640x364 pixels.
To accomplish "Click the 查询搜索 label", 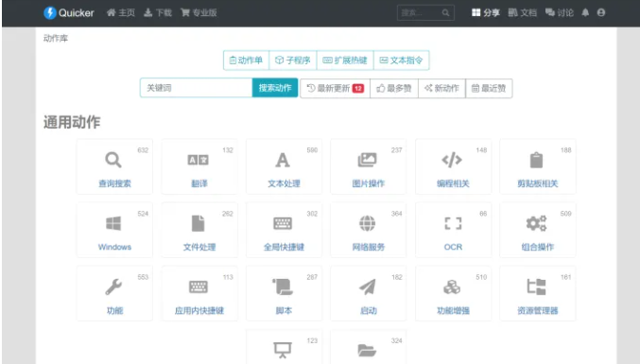I will (x=114, y=183).
